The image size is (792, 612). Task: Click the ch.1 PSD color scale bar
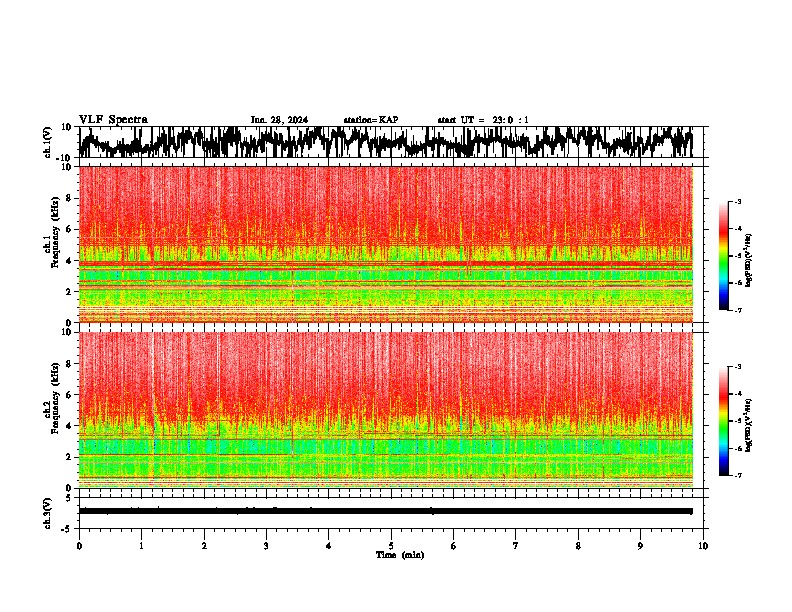coord(724,256)
